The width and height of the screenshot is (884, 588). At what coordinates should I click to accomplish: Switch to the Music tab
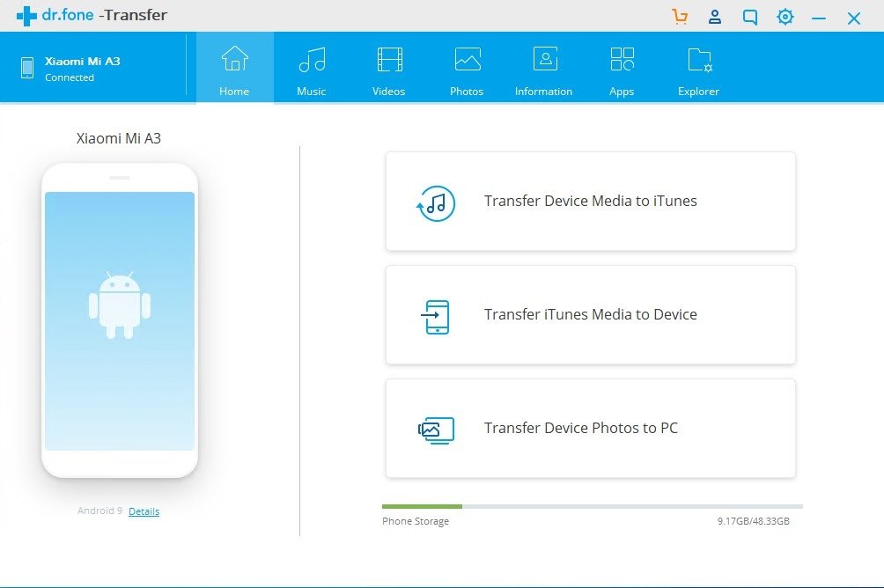point(311,70)
